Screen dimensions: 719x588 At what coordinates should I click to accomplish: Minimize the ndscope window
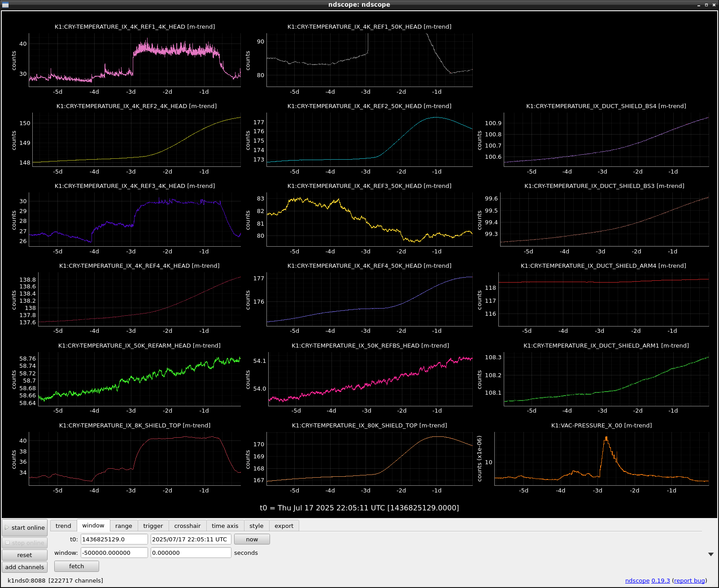pyautogui.click(x=699, y=5)
